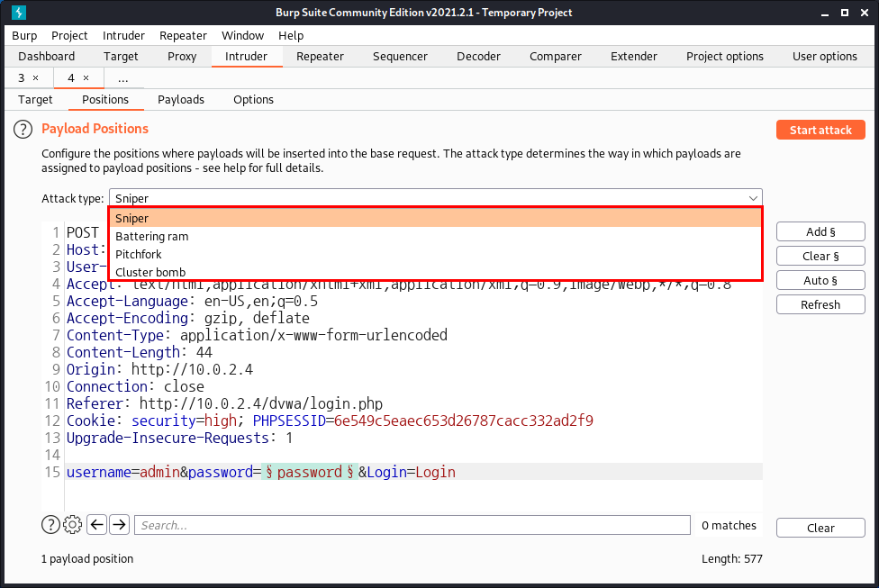
Task: Close Intruder attack tab 3
Action: point(36,78)
